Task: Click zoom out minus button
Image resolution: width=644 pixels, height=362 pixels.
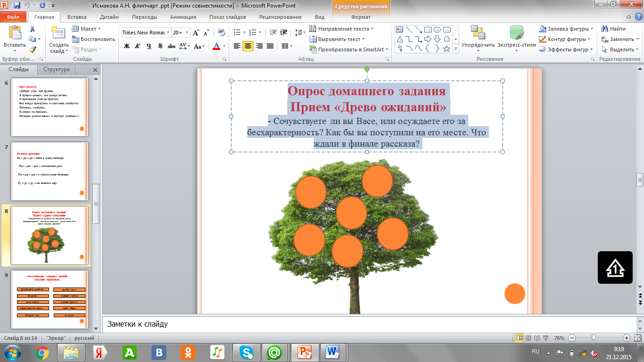Action: pyautogui.click(x=572, y=338)
